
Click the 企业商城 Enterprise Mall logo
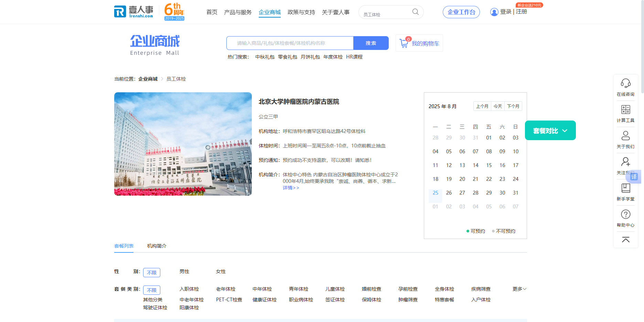point(155,45)
